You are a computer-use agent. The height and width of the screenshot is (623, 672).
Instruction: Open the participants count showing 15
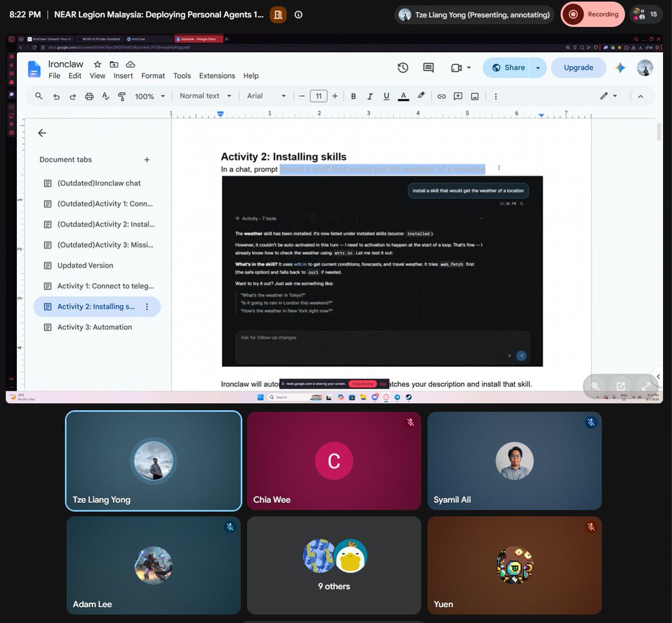645,14
